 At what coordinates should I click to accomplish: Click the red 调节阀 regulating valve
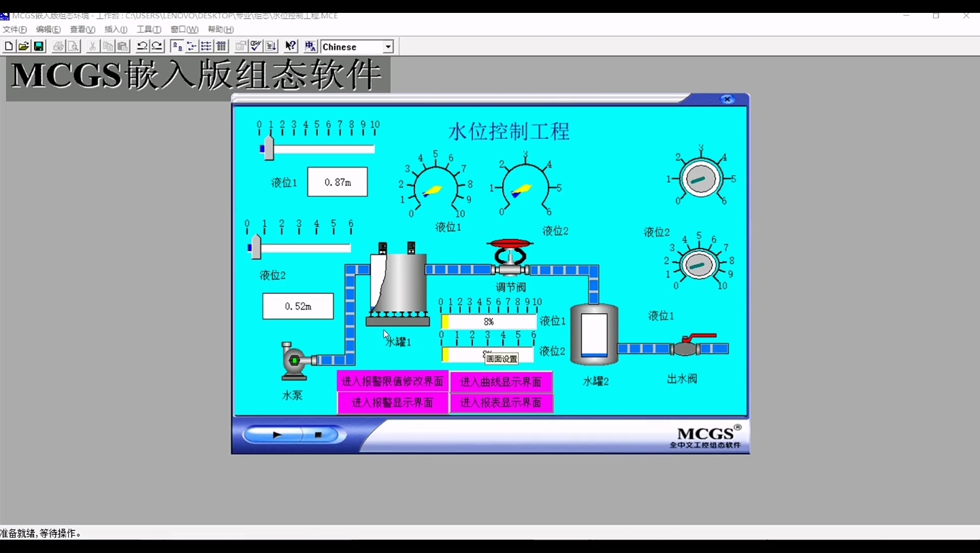click(x=510, y=257)
